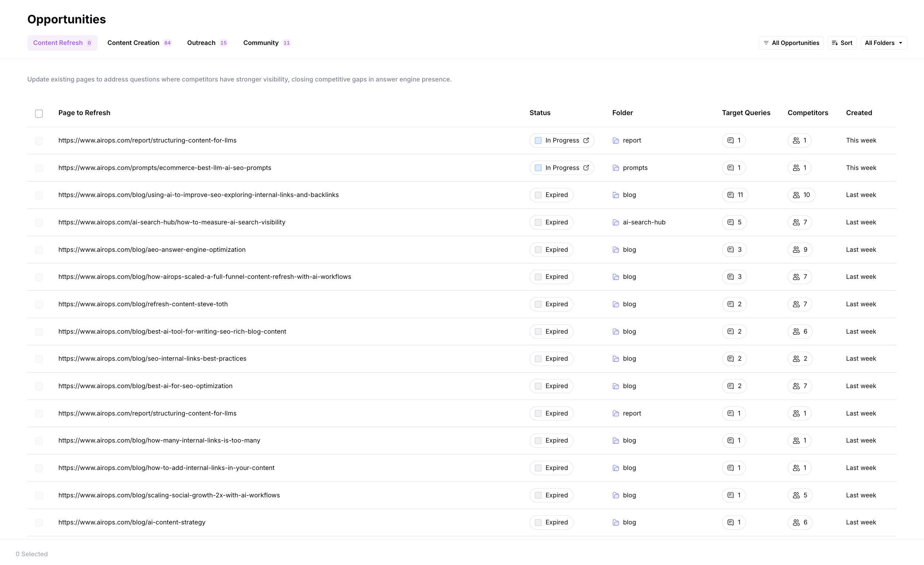Image resolution: width=924 pixels, height=565 pixels.
Task: Open the refresh-content-steve-toth page URL
Action: point(143,304)
